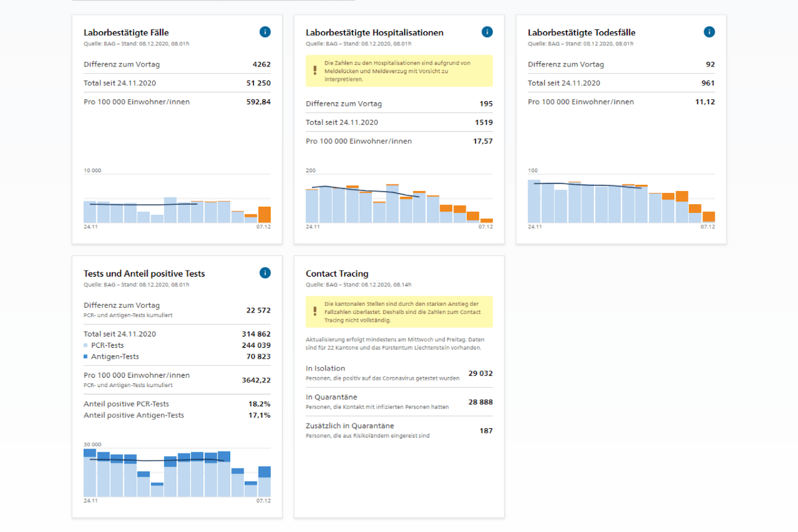Screen dimensions: 798x532
Task: Click first bar in Tests chart
Action: (x=90, y=473)
